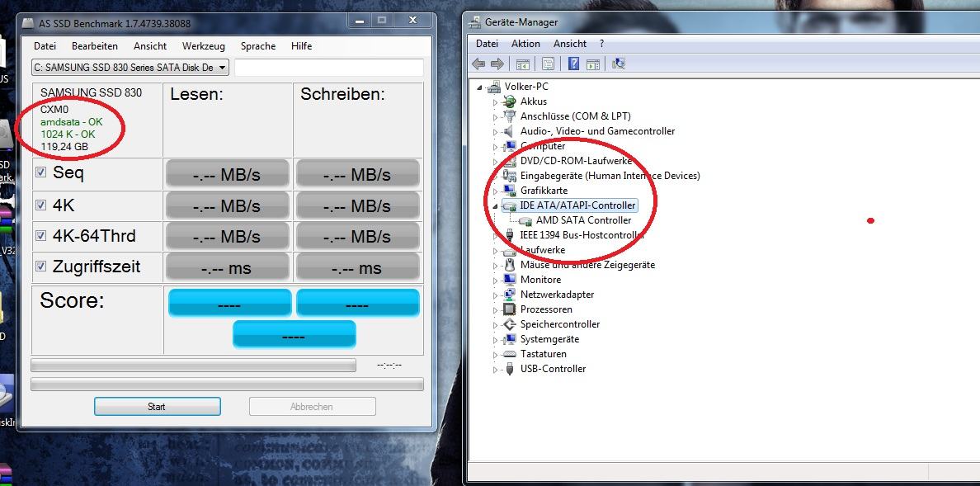Image resolution: width=980 pixels, height=486 pixels.
Task: Click the Tastaturen keyboard icon
Action: 509,354
